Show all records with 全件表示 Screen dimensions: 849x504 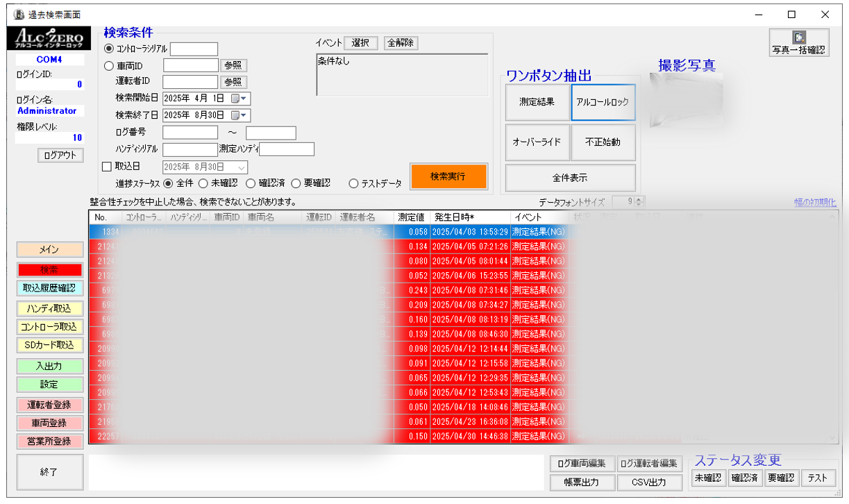(570, 177)
